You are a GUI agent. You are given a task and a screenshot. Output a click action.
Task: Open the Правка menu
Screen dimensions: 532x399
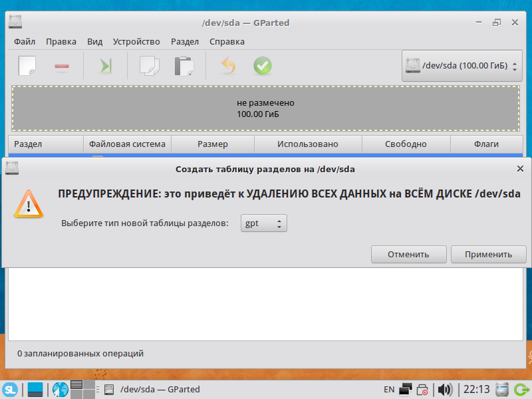tap(61, 41)
